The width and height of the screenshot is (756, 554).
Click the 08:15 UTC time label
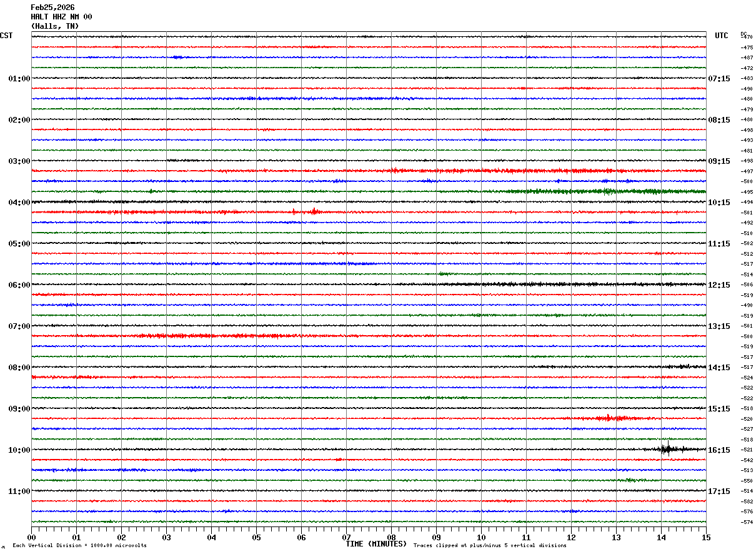719,120
